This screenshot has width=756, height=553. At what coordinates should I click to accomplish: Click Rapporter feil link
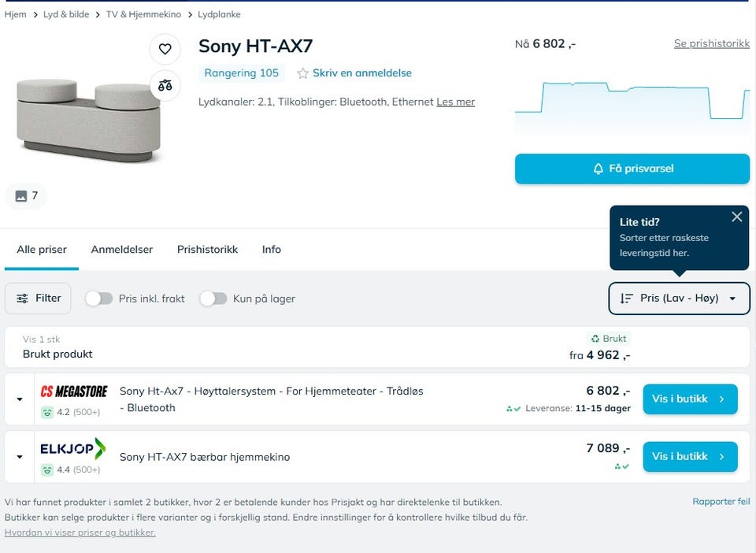721,502
